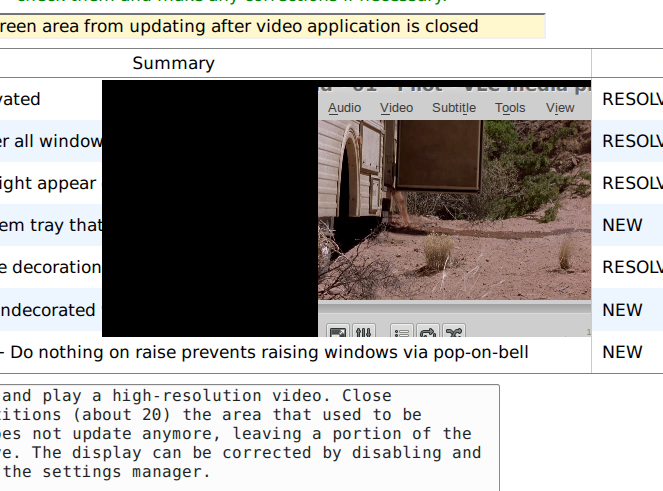The image size is (663, 491).
Task: Toggle the VLC loop button
Action: (x=427, y=331)
